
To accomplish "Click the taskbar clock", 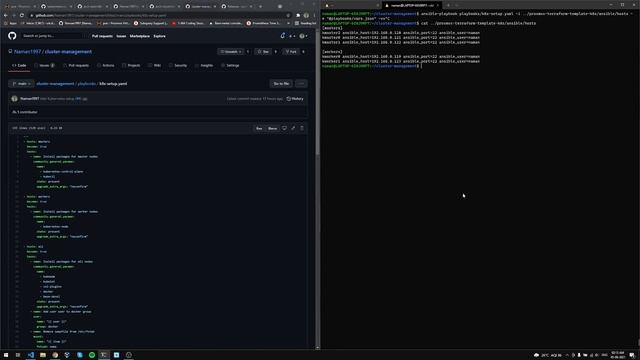I will [618, 355].
